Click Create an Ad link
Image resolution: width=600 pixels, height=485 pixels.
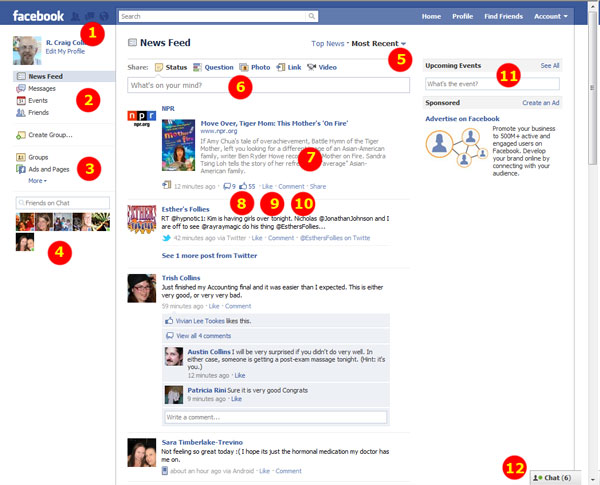click(540, 103)
